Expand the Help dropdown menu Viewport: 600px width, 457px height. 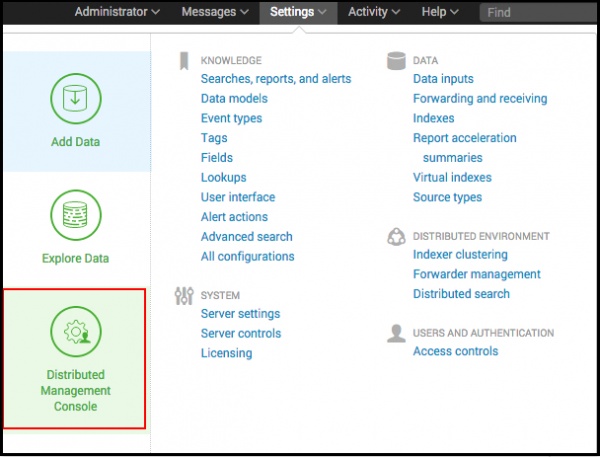click(440, 12)
